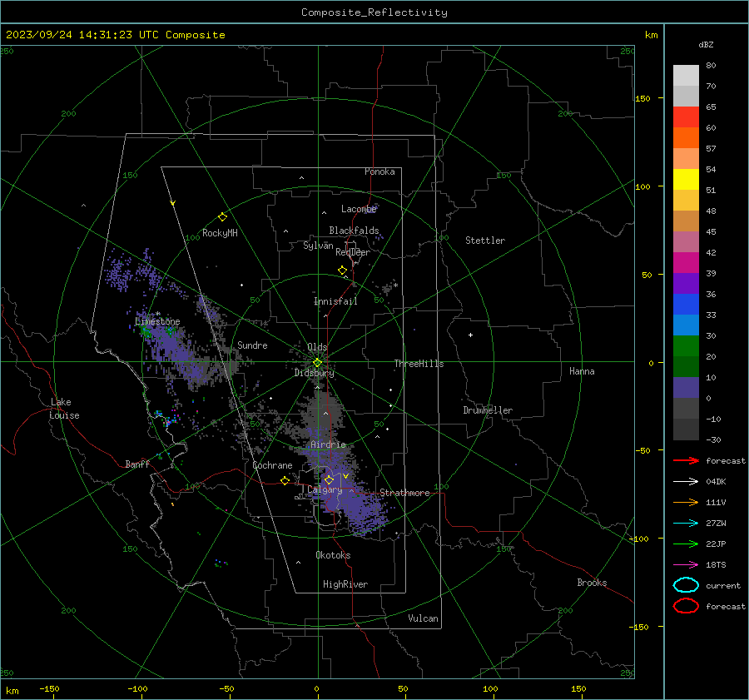The height and width of the screenshot is (700, 749).
Task: Click the ThreeHills town label
Action: coord(419,364)
